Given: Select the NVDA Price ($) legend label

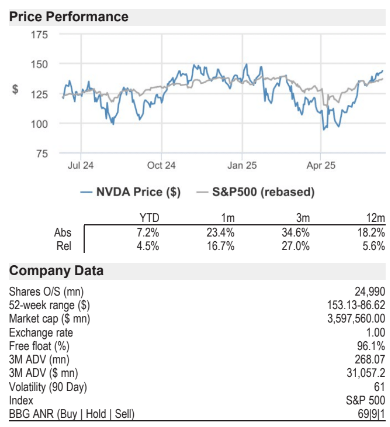Looking at the screenshot, I should [x=138, y=192].
